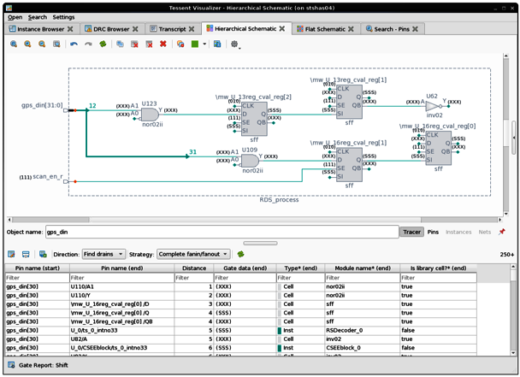The image size is (520, 377).
Task: Undo last schematic action with blue arrow
Action: 74,44
